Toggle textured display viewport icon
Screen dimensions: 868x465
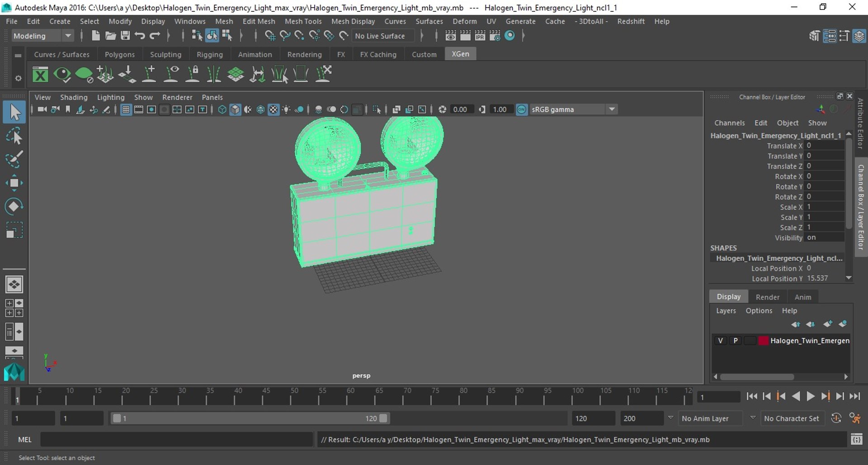coord(274,109)
